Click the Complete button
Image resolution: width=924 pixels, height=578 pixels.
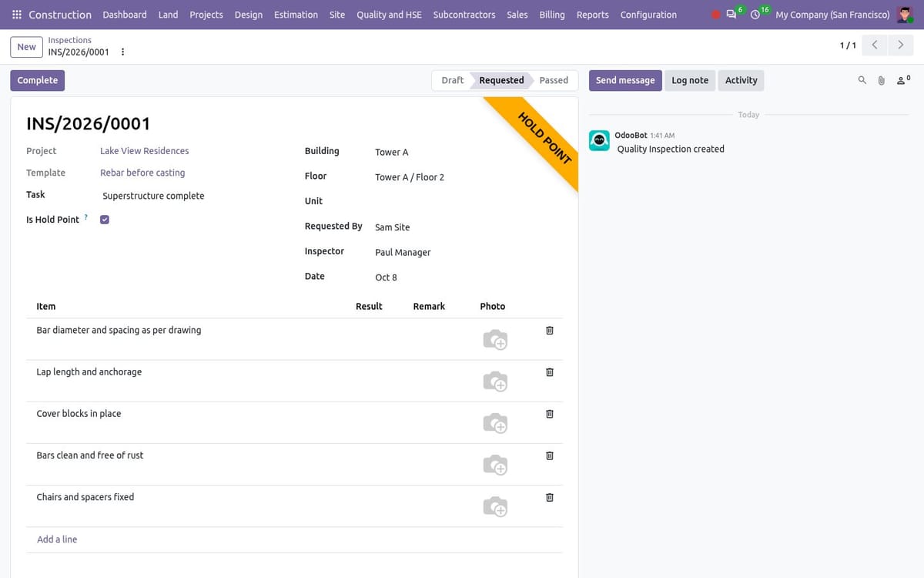38,80
